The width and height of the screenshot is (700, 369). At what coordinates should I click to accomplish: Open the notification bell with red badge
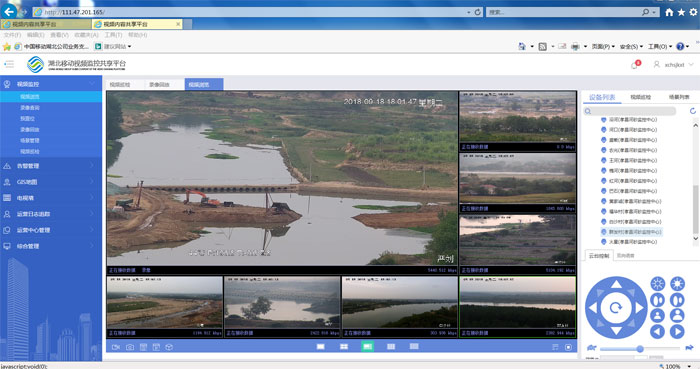(x=634, y=65)
